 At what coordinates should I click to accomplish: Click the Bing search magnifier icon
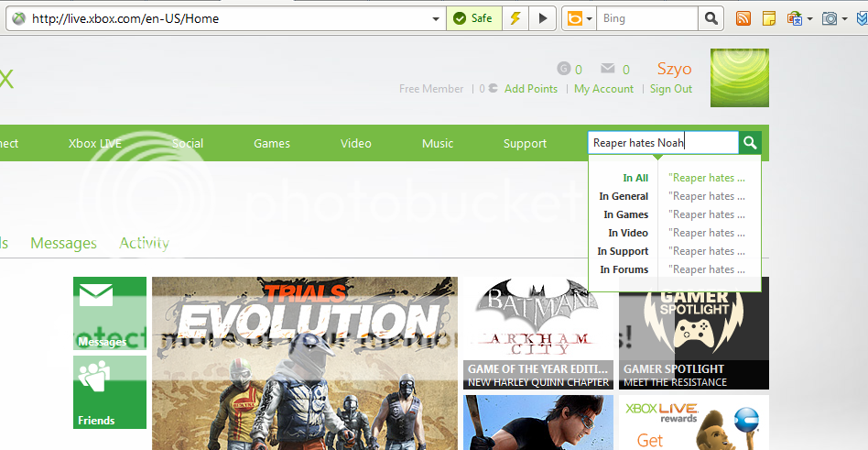[x=711, y=18]
